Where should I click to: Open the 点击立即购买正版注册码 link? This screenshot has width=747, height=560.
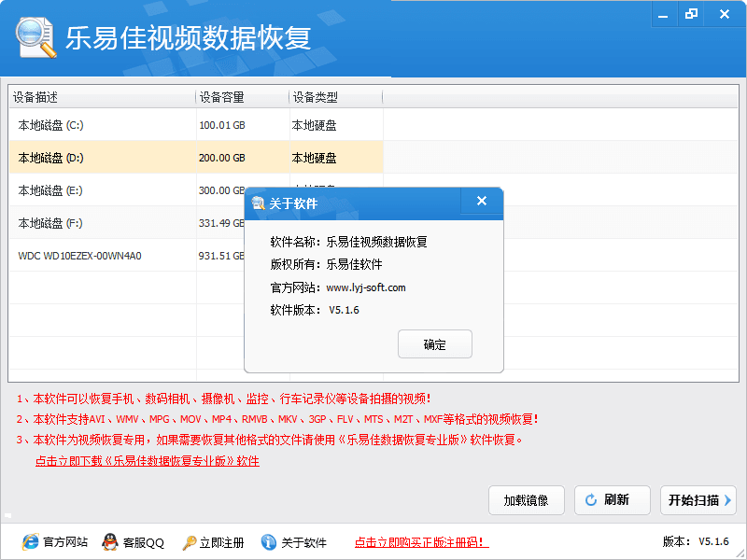coord(422,542)
